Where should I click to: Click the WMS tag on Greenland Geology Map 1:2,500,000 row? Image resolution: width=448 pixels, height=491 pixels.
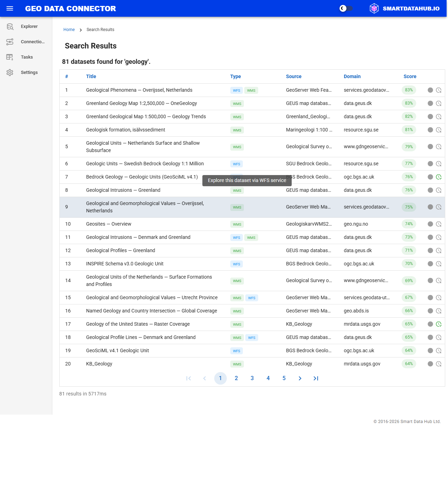237,104
